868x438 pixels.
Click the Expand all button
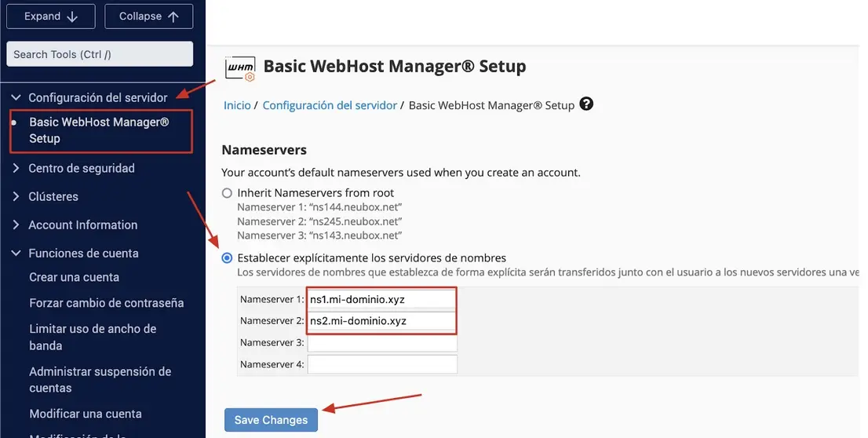(x=51, y=16)
